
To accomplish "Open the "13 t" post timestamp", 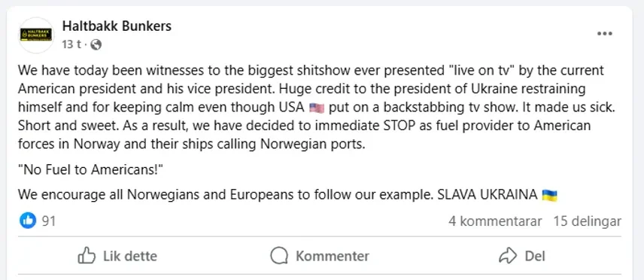I will 71,44.
